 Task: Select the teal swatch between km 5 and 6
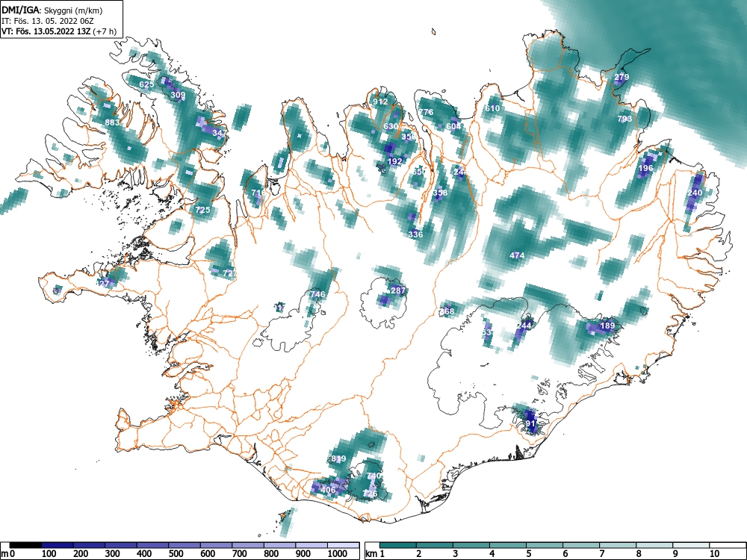pyautogui.click(x=545, y=545)
